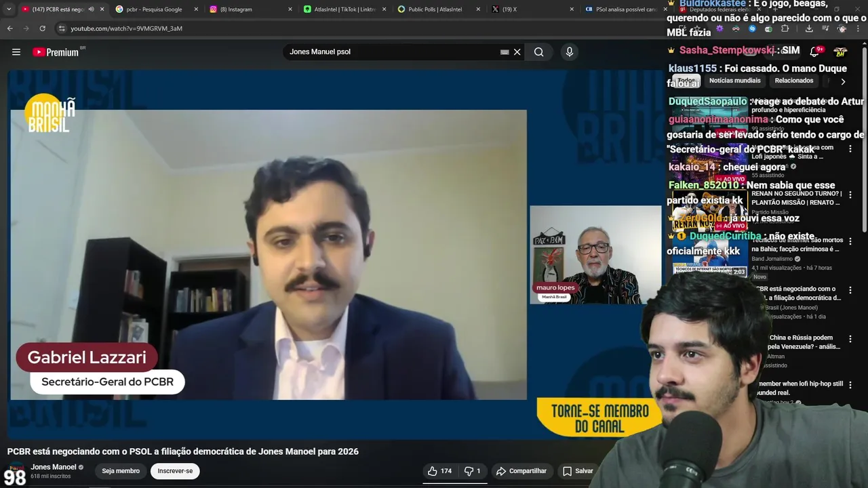Click the blue Shazam extension icon

click(x=752, y=28)
